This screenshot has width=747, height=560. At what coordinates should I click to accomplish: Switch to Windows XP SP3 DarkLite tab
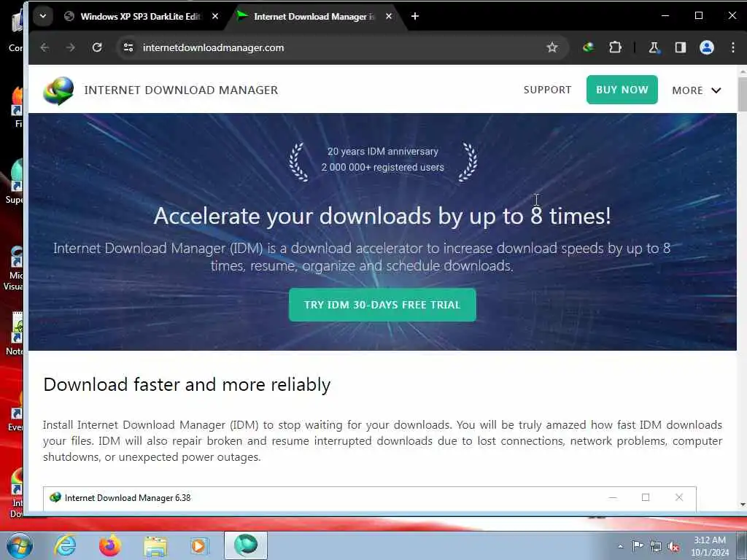(142, 16)
